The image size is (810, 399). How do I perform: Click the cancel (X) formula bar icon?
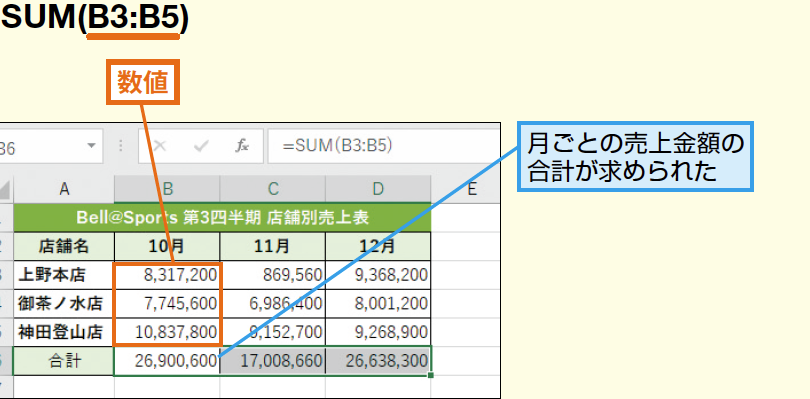click(x=160, y=146)
